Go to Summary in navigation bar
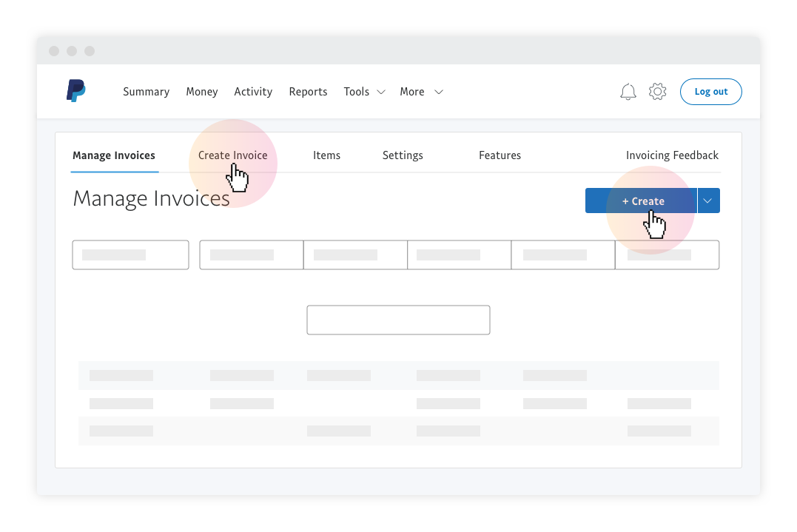797x532 pixels. tap(146, 92)
